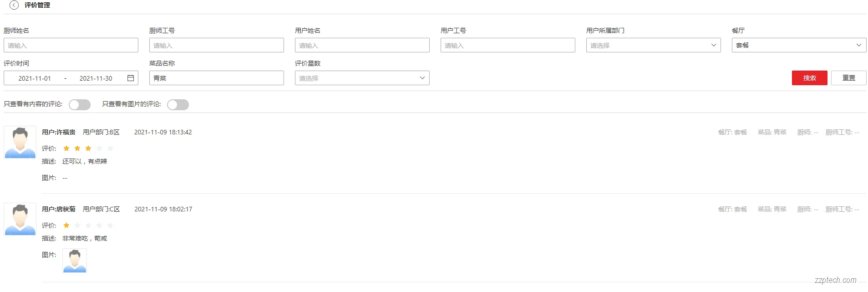Viewport: 868px width, 292px height.
Task: Click the 菜品名称 field containing 青菜
Action: (x=216, y=78)
